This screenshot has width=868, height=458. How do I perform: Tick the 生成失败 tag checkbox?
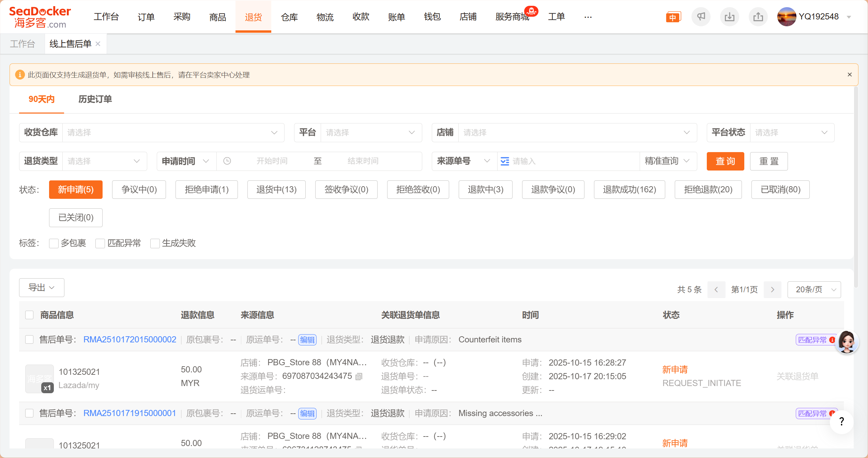click(155, 243)
